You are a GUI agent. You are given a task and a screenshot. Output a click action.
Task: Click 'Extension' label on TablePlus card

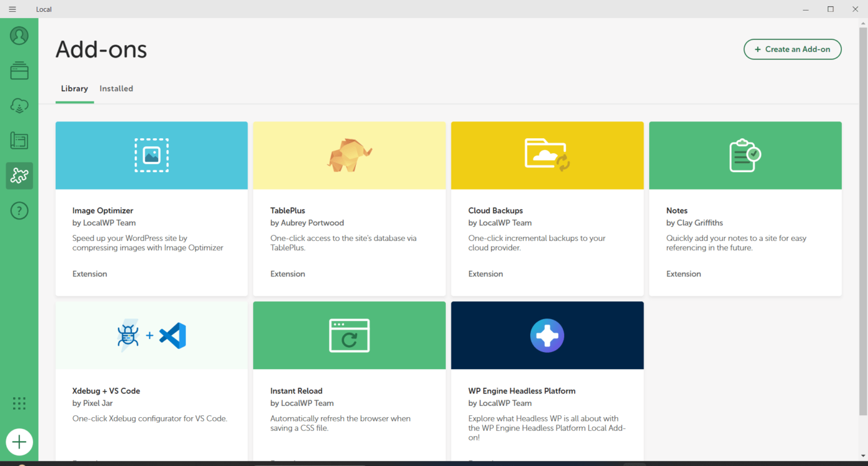coord(288,274)
